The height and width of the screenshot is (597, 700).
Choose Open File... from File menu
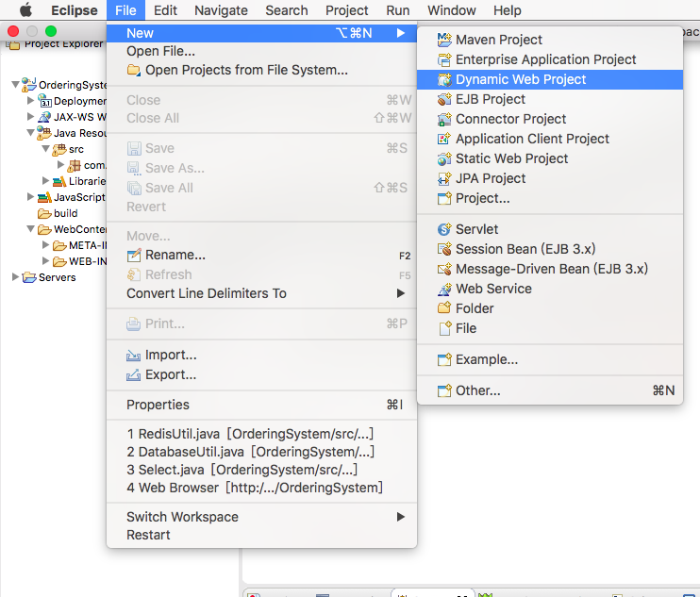pos(261,51)
